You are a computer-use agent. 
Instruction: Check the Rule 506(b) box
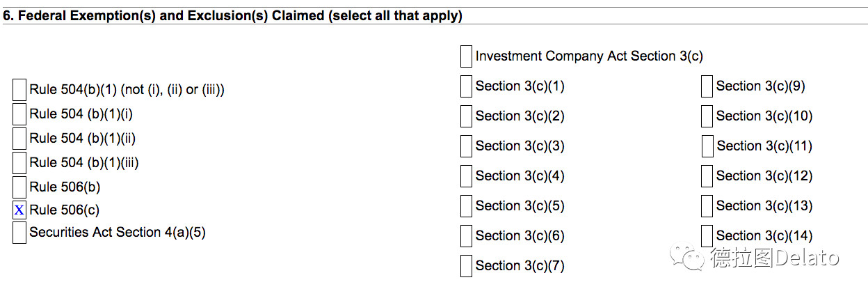pyautogui.click(x=19, y=187)
